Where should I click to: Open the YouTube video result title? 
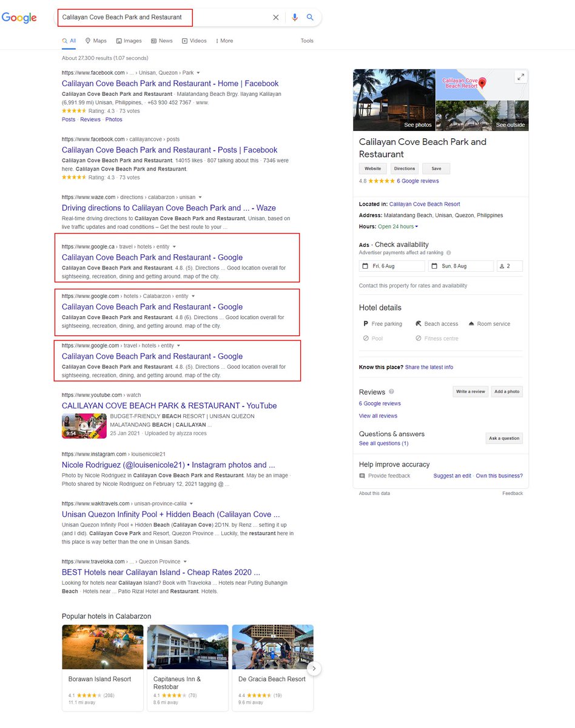(x=169, y=406)
